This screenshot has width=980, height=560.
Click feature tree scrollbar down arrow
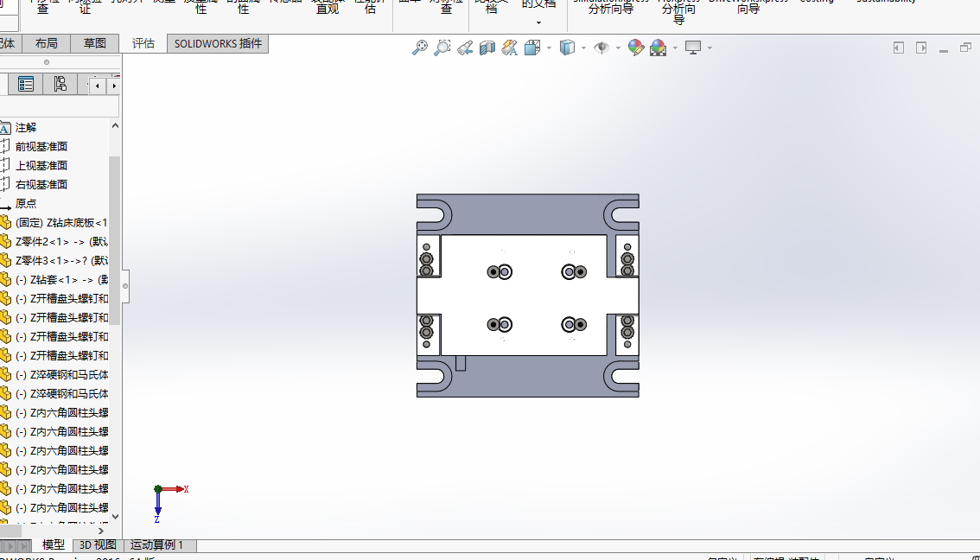(115, 517)
